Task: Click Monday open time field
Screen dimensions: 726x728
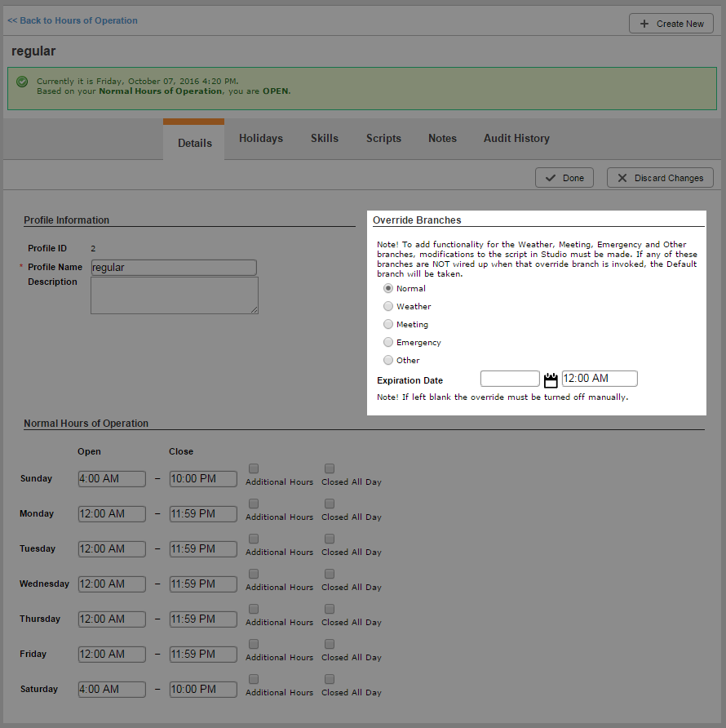Action: point(112,514)
